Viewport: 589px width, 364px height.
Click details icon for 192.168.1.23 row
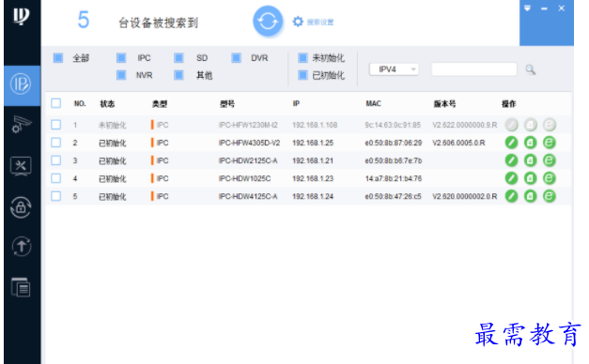(530, 178)
